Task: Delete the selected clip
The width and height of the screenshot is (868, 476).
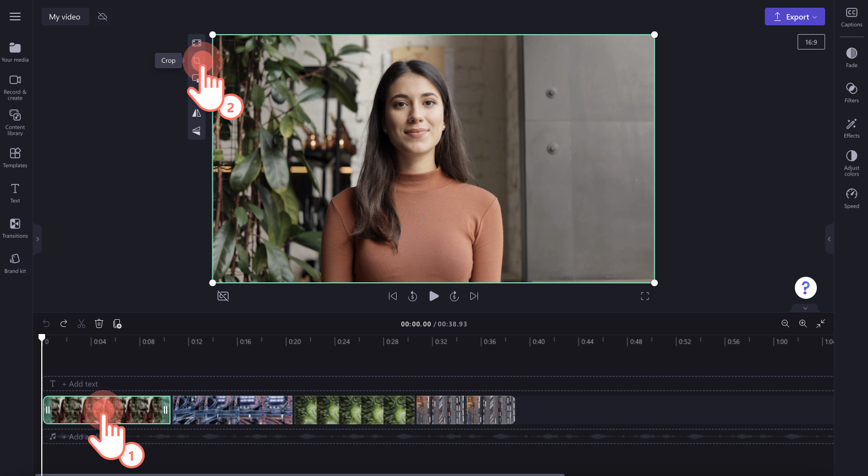Action: click(99, 324)
